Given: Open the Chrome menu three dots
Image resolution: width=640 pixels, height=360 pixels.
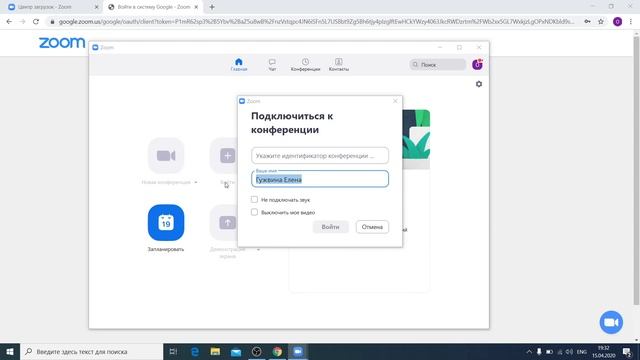Looking at the screenshot, I should click(631, 22).
